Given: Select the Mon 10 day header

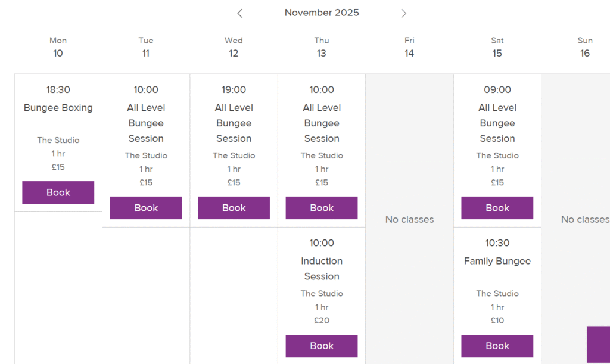Looking at the screenshot, I should click(58, 47).
